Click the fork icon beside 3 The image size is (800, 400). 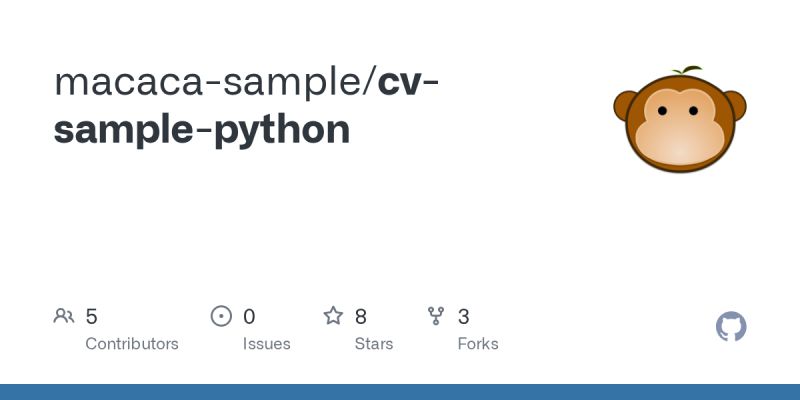point(436,316)
